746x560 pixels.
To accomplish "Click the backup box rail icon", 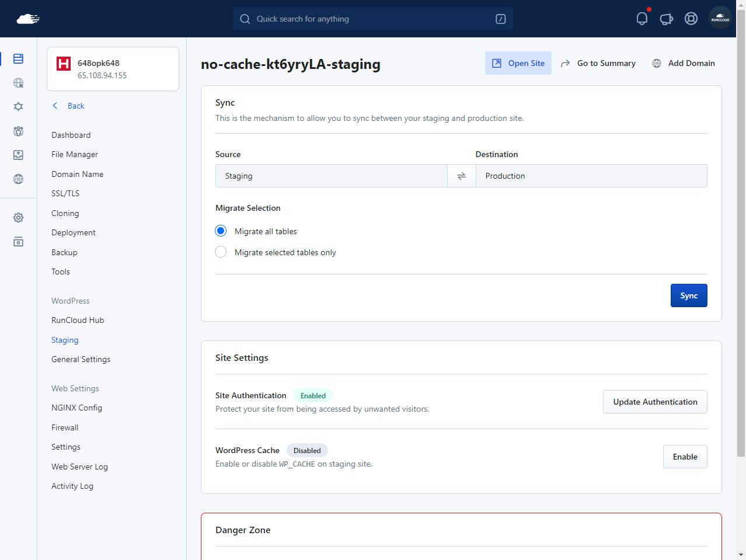I will pyautogui.click(x=18, y=155).
